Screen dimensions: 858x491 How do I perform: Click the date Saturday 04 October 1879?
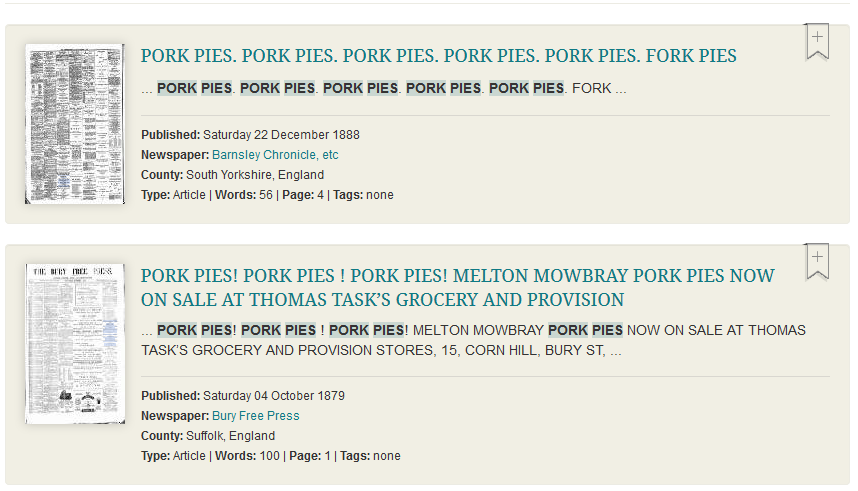click(273, 396)
